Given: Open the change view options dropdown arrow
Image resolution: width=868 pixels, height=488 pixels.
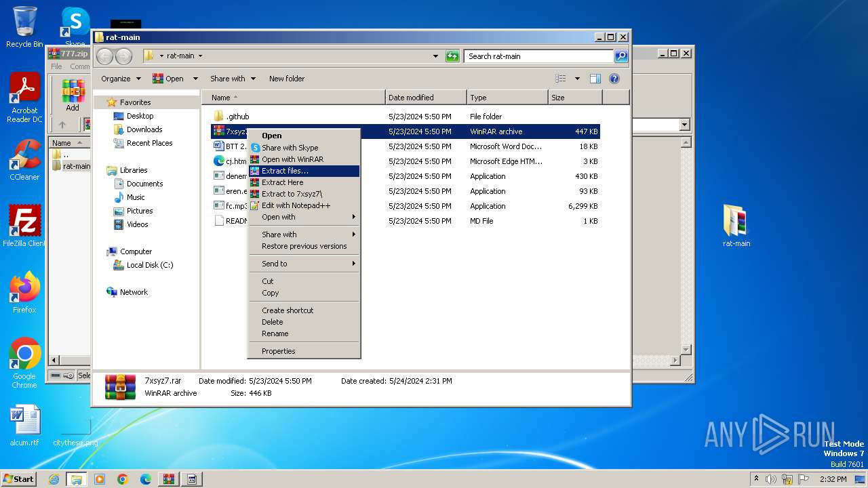Looking at the screenshot, I should [x=577, y=79].
